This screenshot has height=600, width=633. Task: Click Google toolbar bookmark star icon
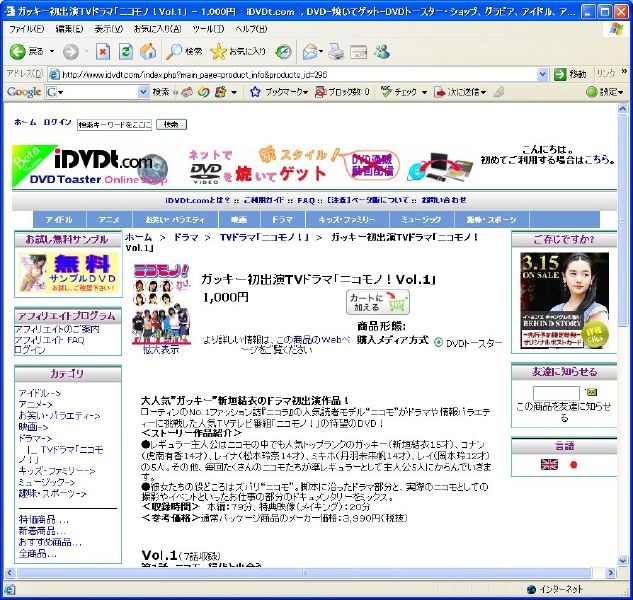coord(255,92)
